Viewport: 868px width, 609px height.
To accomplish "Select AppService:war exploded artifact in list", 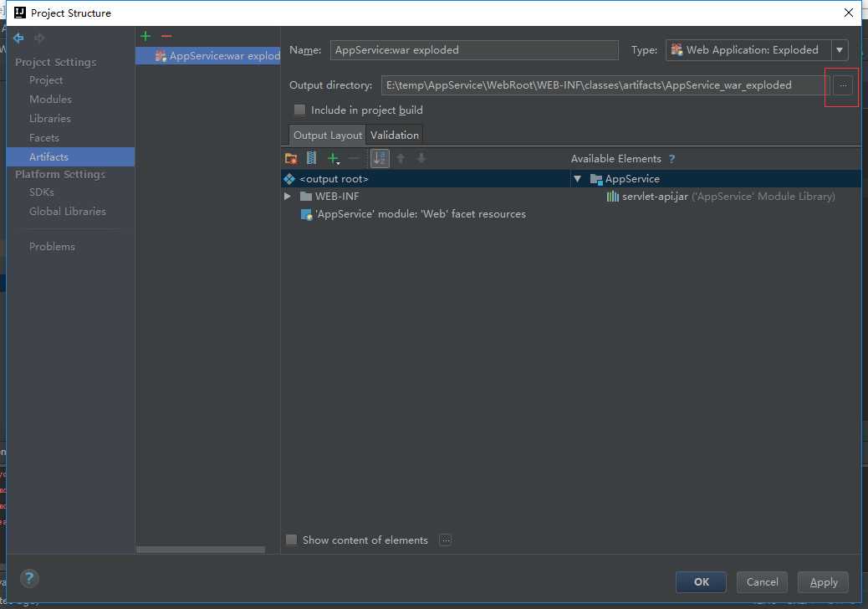I will coord(208,56).
